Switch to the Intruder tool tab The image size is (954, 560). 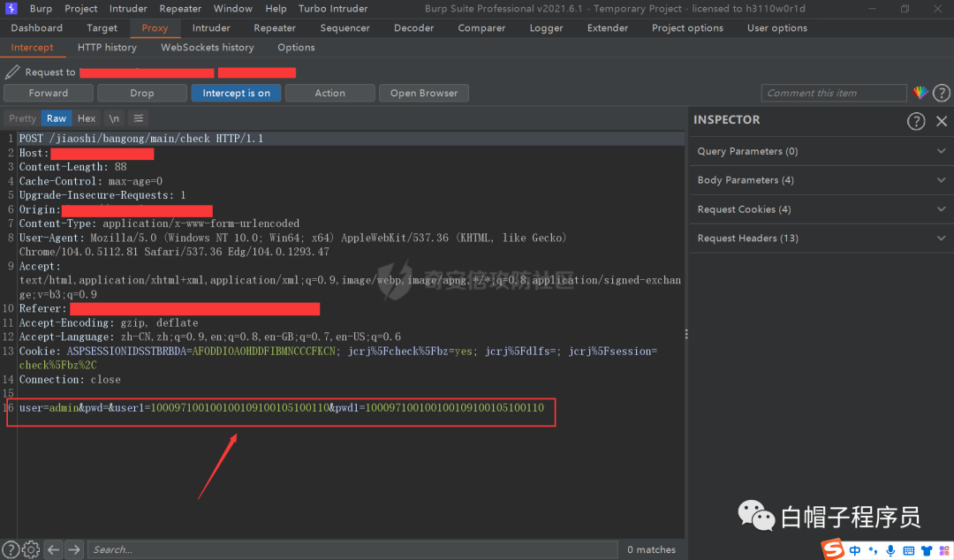click(x=211, y=28)
